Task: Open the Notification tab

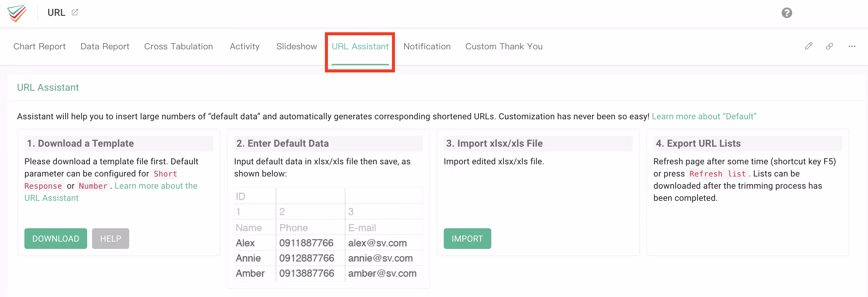Action: [427, 47]
